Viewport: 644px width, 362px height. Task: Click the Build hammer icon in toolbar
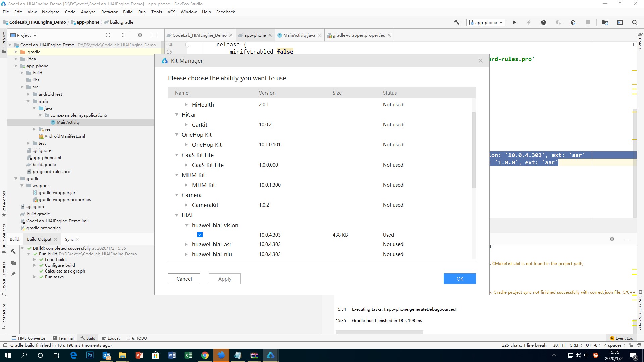point(457,22)
